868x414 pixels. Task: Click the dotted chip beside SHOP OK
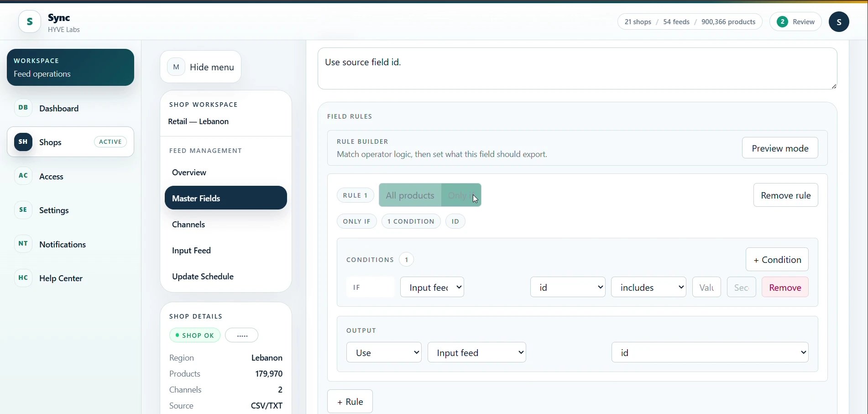click(x=242, y=335)
